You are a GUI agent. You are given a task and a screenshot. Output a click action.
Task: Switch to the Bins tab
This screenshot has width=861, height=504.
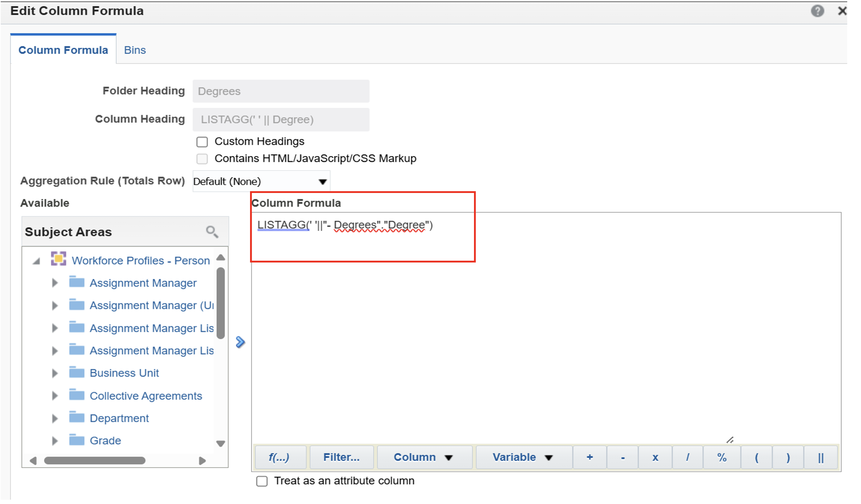(135, 50)
